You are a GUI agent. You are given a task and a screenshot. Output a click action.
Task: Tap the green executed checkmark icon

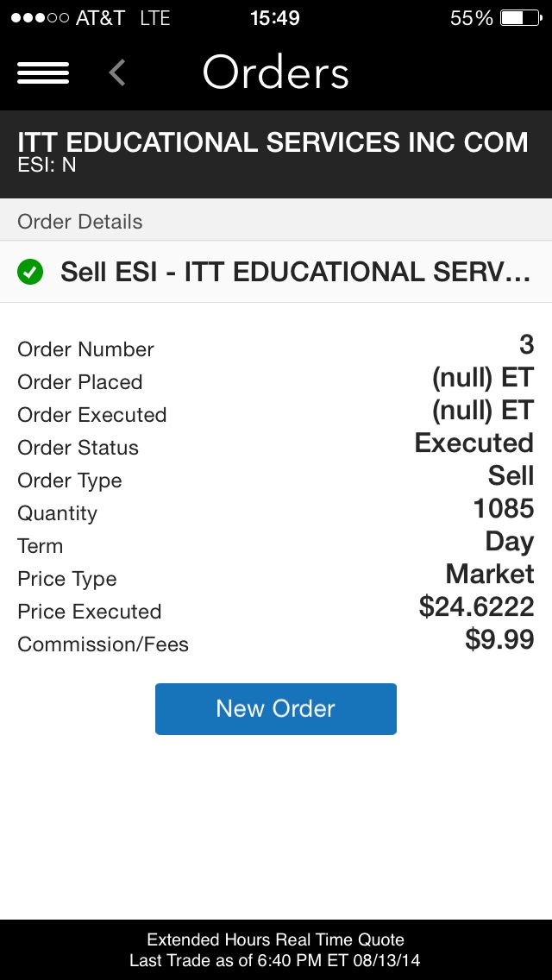(30, 273)
